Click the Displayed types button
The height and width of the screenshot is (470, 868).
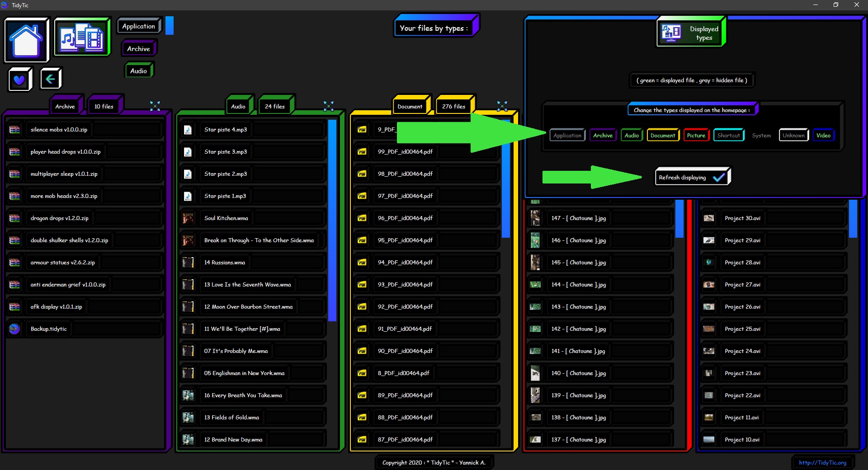[x=691, y=33]
